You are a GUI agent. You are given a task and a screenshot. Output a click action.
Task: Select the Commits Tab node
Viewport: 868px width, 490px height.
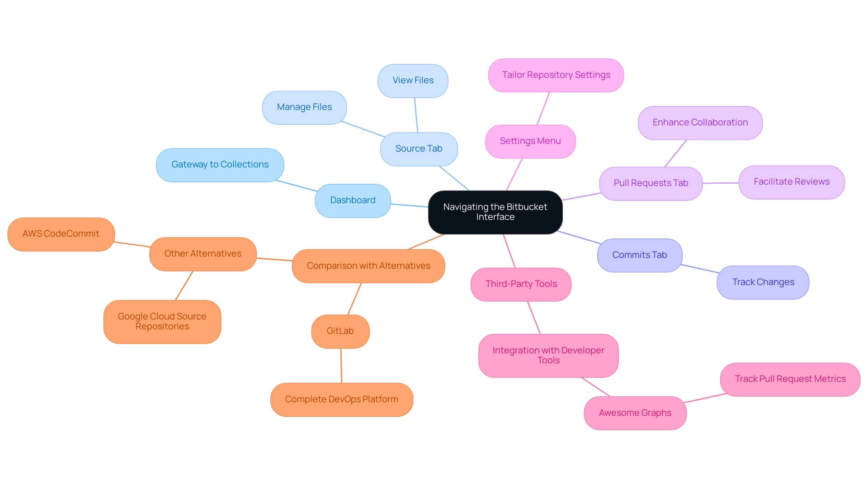click(638, 254)
